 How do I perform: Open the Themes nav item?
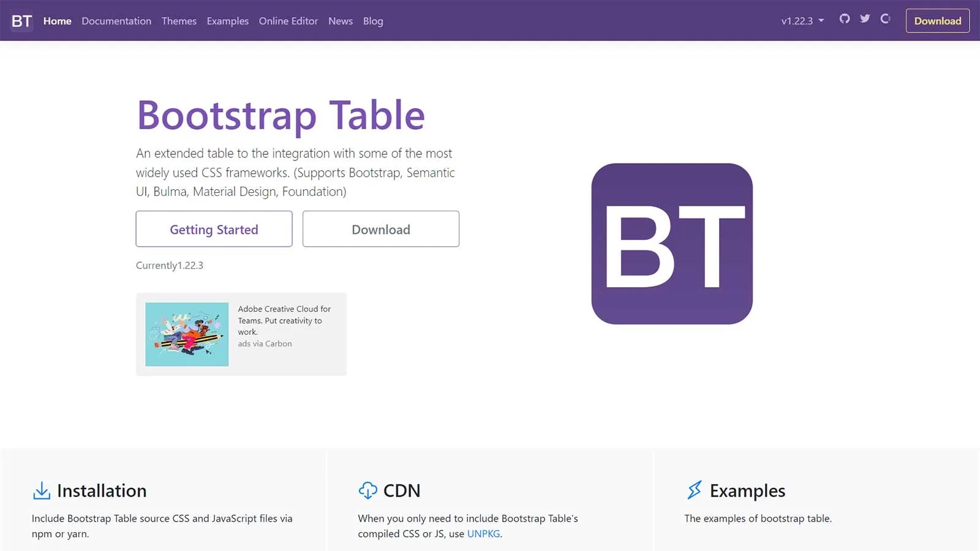coord(179,21)
